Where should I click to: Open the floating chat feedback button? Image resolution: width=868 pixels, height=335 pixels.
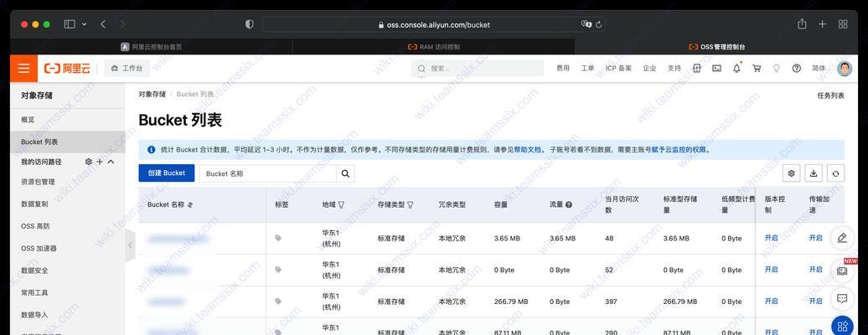tap(842, 298)
